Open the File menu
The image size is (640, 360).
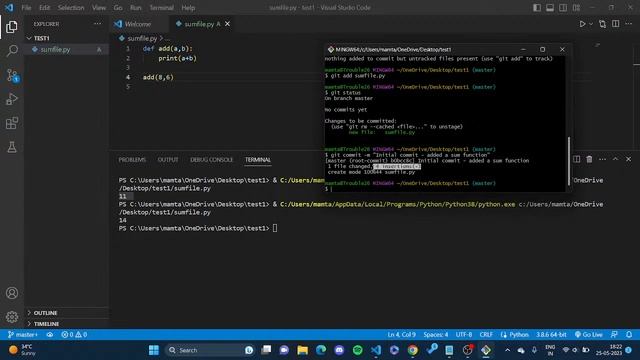tap(26, 8)
